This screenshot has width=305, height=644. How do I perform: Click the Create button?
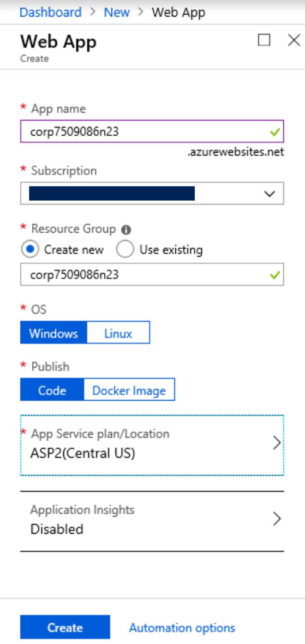tap(65, 627)
